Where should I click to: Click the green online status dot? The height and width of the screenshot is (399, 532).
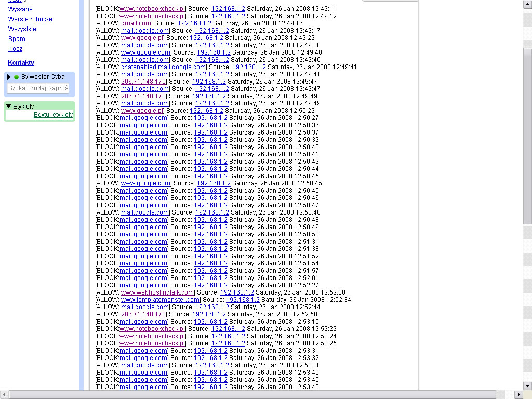(x=16, y=77)
